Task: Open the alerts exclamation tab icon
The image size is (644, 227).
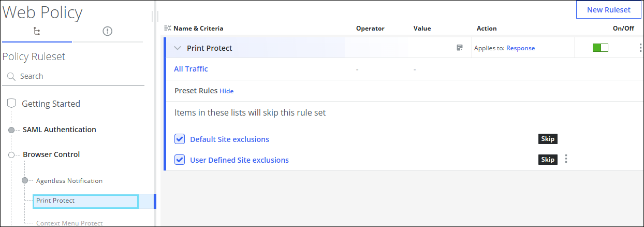Action: coord(107,32)
